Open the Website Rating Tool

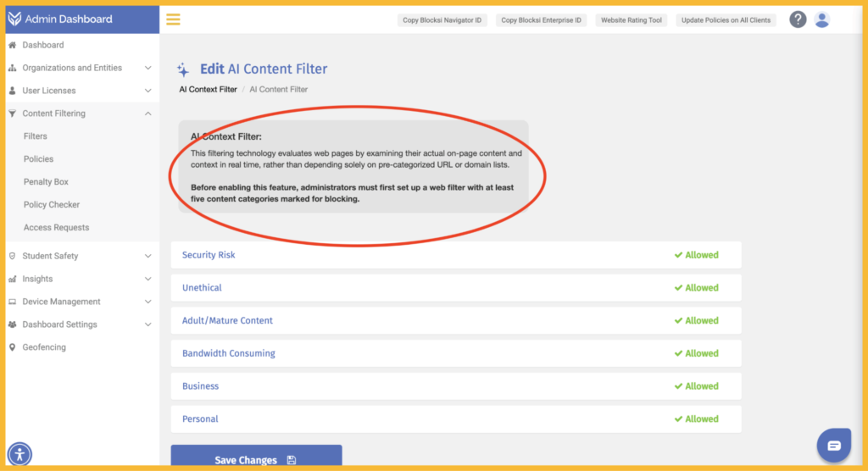[632, 20]
